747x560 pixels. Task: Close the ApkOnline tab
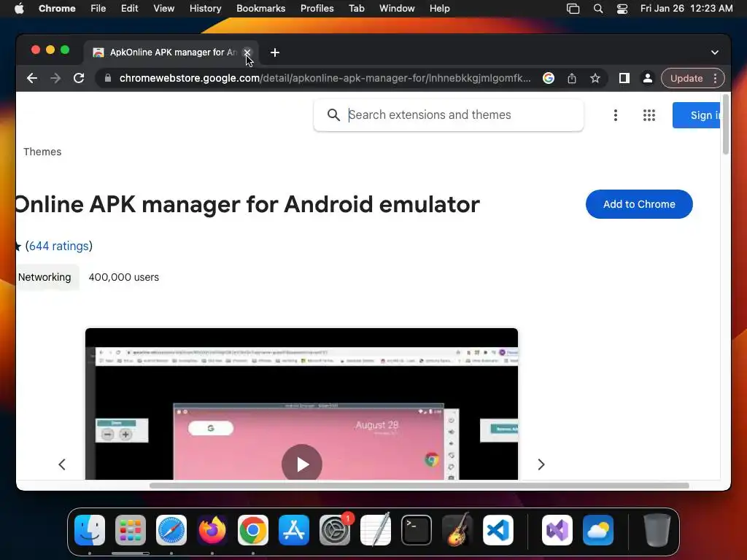point(247,52)
